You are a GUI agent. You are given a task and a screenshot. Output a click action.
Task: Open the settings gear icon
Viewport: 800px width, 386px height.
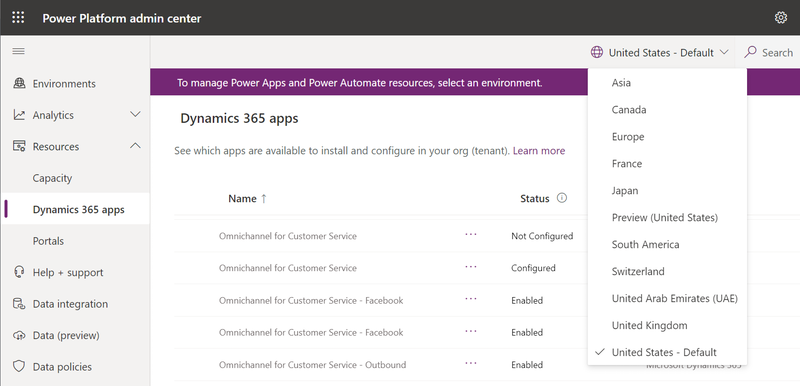781,18
